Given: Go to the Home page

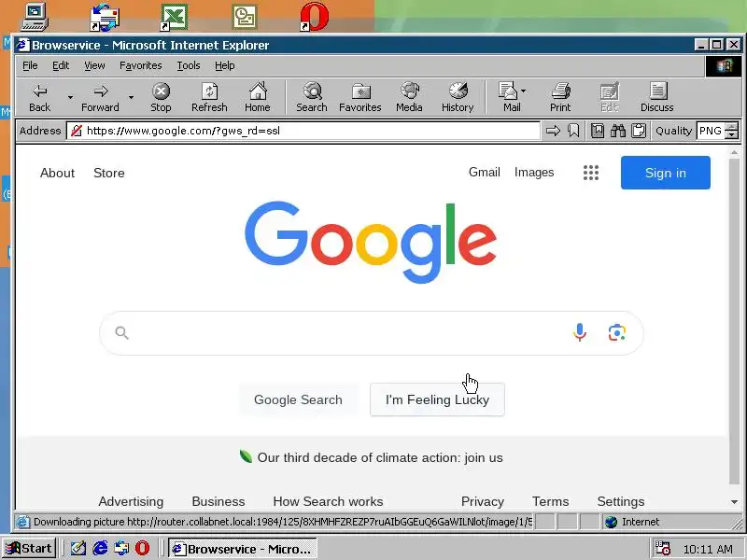Looking at the screenshot, I should (258, 98).
